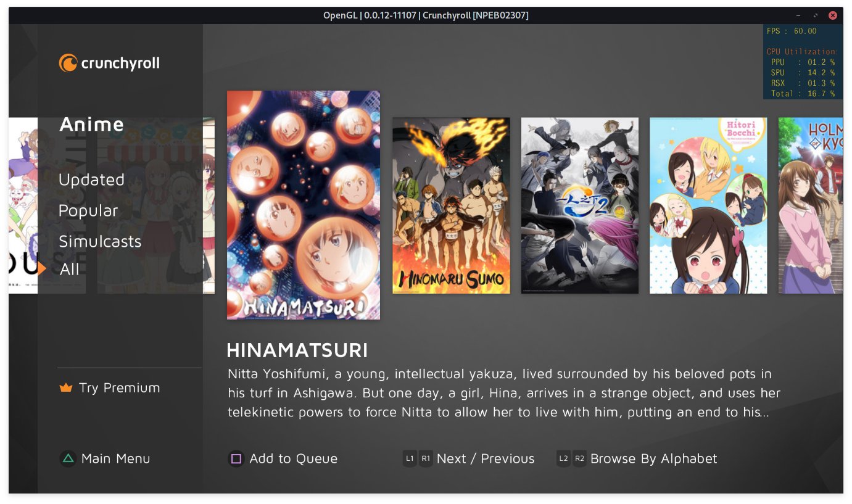Open the Updated anime list

pos(91,180)
